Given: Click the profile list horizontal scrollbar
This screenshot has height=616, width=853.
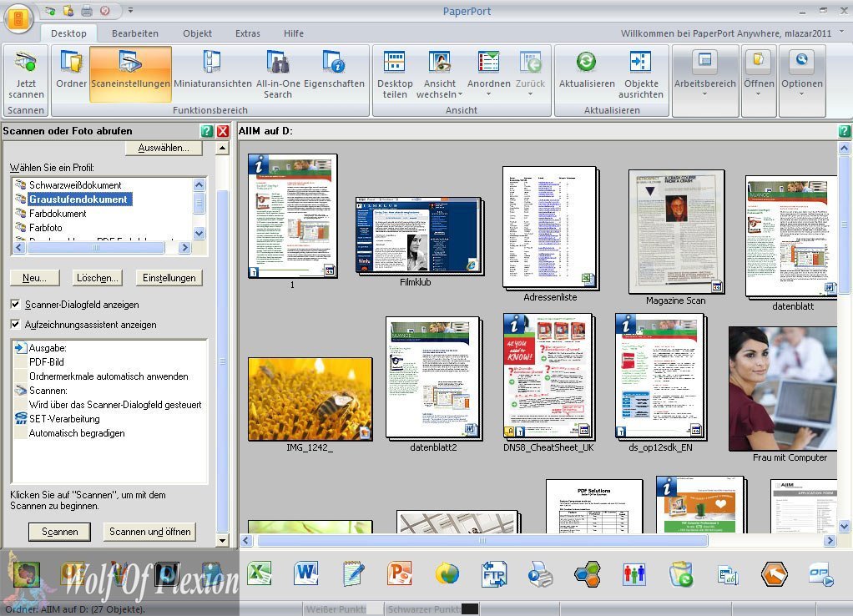Looking at the screenshot, I should click(x=96, y=248).
